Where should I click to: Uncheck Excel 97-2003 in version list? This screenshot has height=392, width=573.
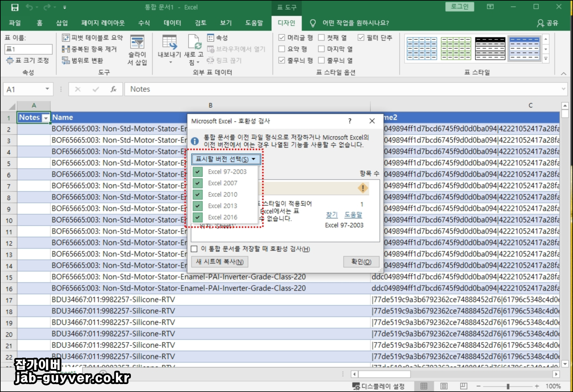198,172
